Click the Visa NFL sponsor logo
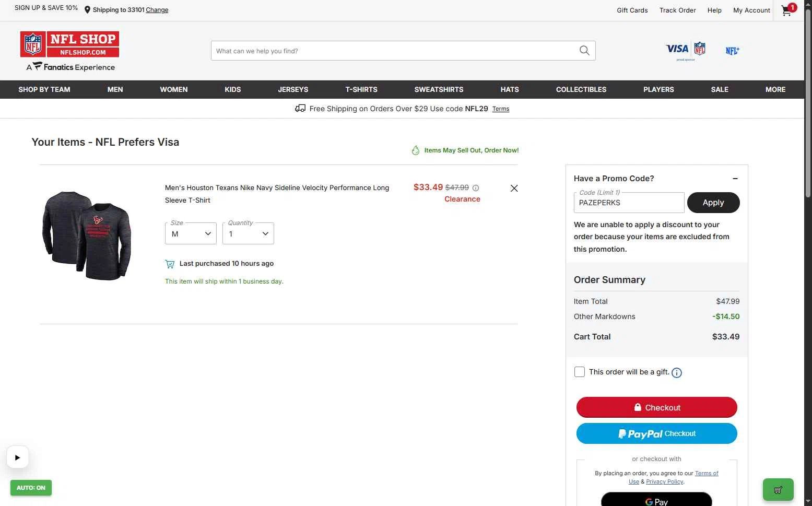Image resolution: width=812 pixels, height=506 pixels. click(686, 51)
